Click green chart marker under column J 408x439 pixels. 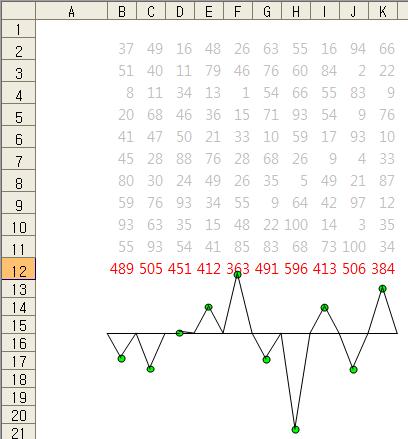[354, 369]
